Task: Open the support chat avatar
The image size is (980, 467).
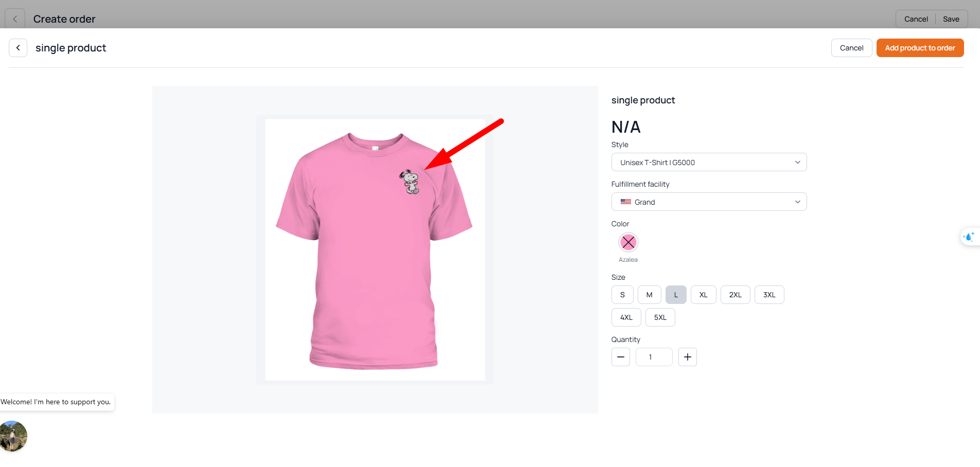Action: point(13,436)
